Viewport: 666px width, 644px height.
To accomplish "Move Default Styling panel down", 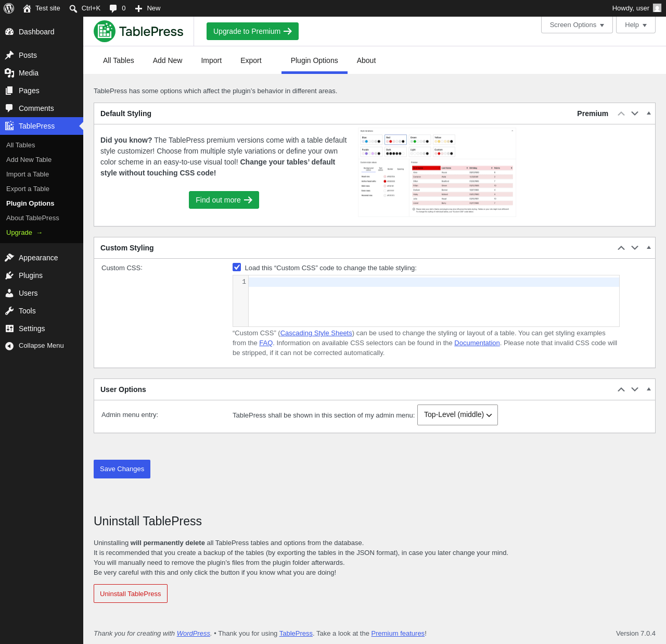I will click(x=635, y=113).
